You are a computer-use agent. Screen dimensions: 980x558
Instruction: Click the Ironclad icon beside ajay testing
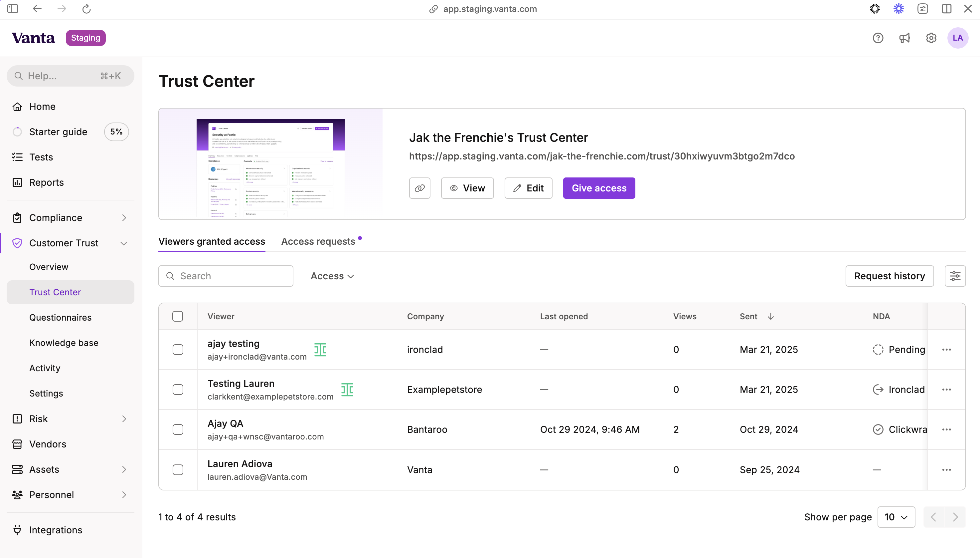pyautogui.click(x=320, y=350)
